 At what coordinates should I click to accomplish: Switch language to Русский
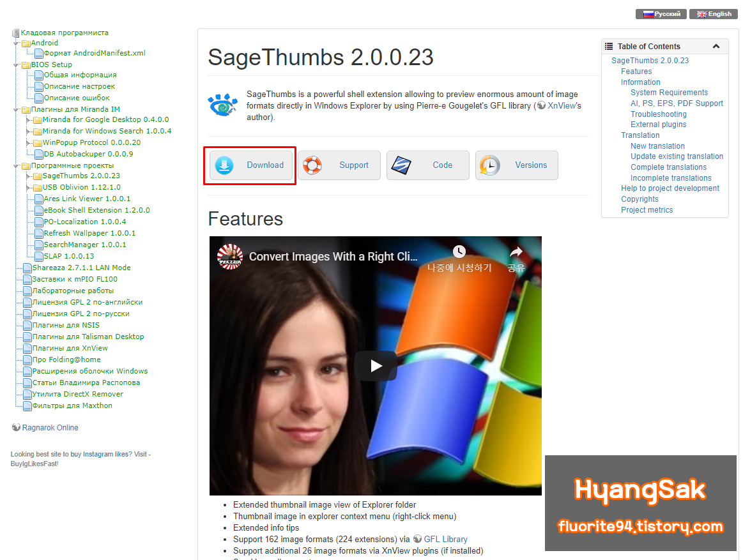[x=661, y=14]
